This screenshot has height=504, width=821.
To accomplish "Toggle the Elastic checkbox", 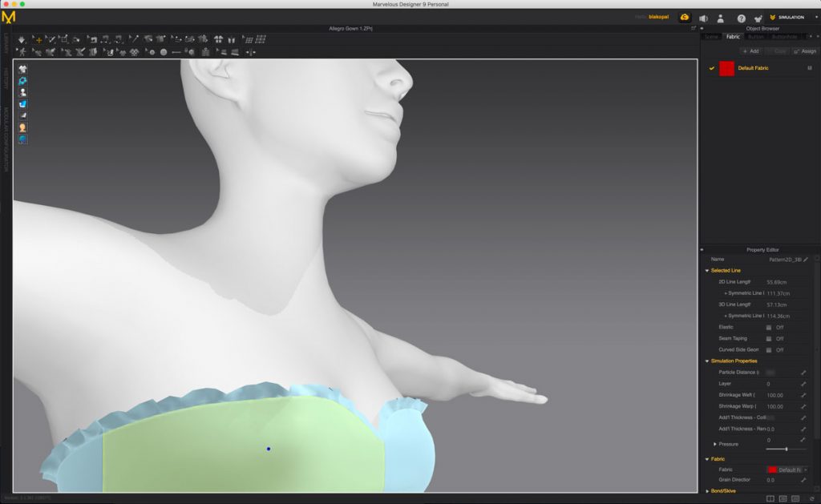I will 769,327.
